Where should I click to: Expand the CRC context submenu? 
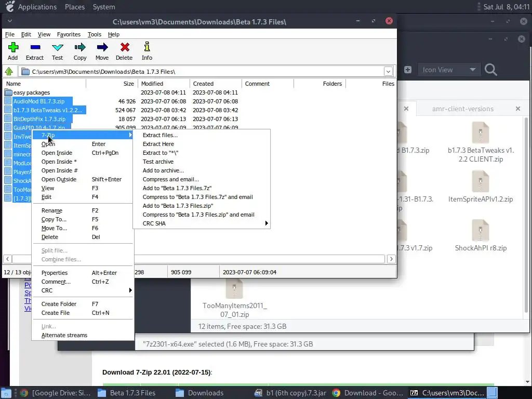pyautogui.click(x=83, y=290)
